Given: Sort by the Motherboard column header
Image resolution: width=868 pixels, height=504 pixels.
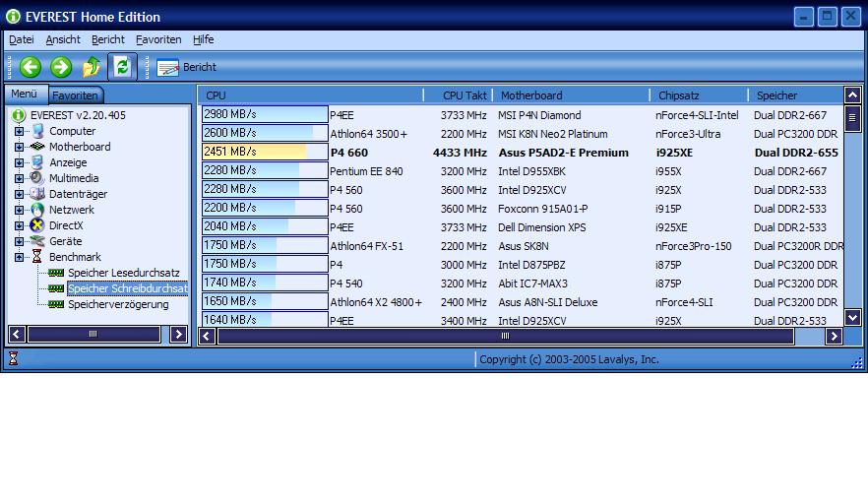Looking at the screenshot, I should pos(571,95).
